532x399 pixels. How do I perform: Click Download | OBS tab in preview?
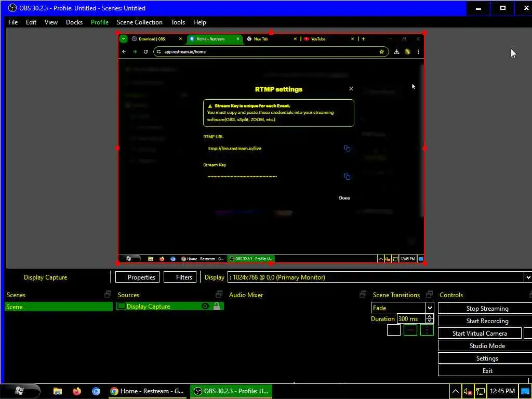click(156, 38)
